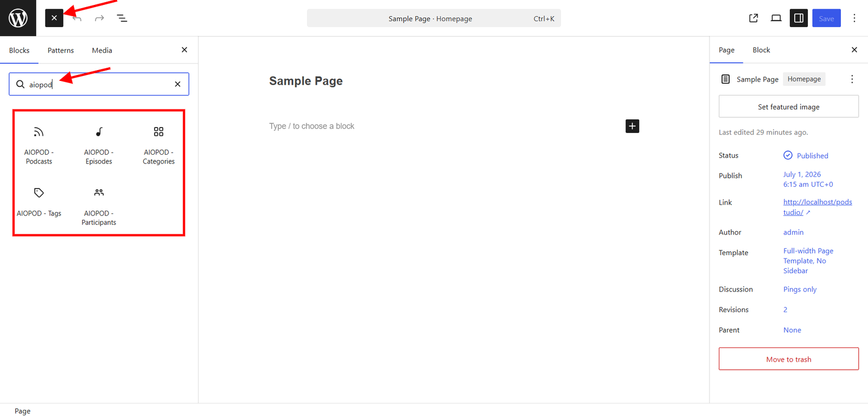Image resolution: width=868 pixels, height=417 pixels.
Task: Insert the AIOPOD - Tags block
Action: click(39, 202)
